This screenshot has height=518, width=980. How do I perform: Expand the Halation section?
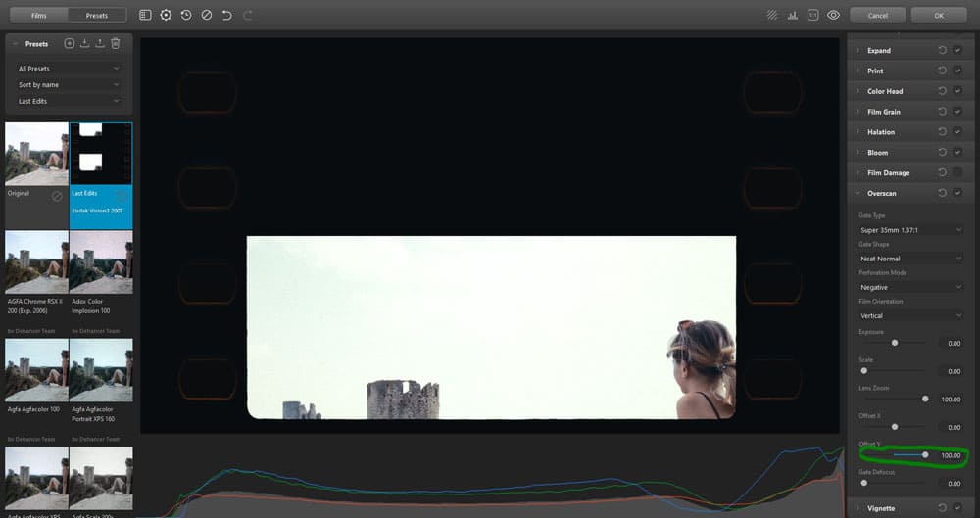pos(857,132)
